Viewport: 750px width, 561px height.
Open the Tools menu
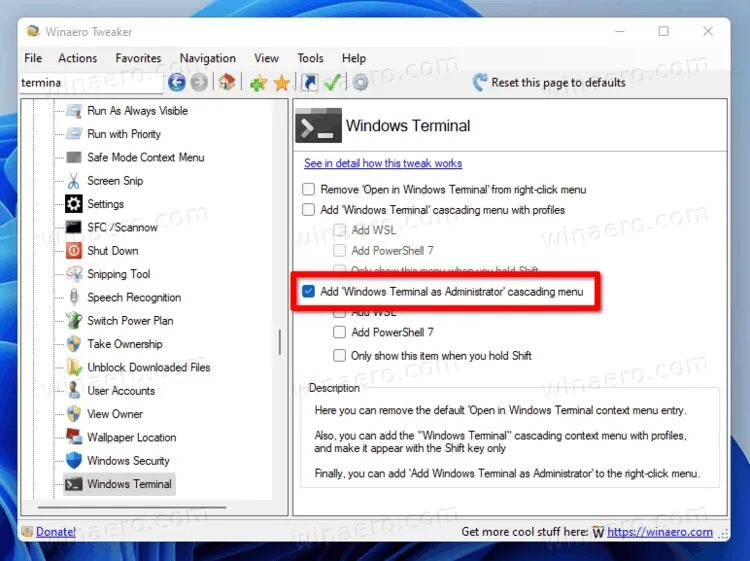point(310,58)
